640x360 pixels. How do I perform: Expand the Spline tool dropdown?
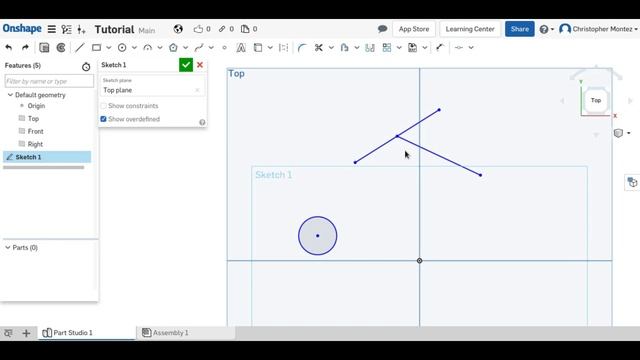pos(211,48)
